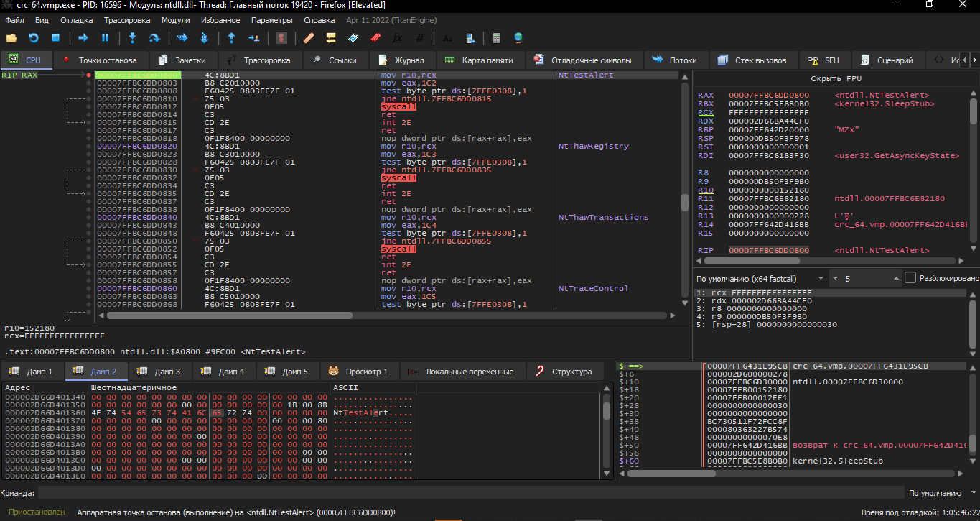Open a file with the folder icon
The image size is (980, 521).
[x=11, y=37]
